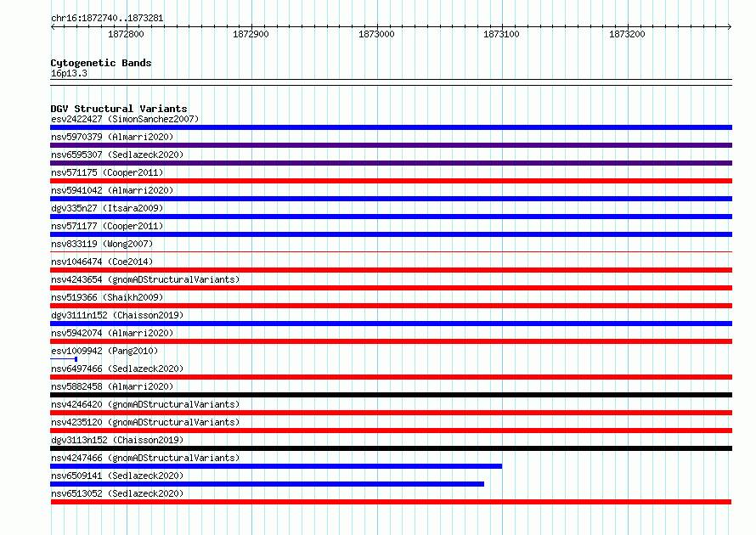Click the 1873100 ruler position
The image size is (756, 535).
pyautogui.click(x=501, y=34)
